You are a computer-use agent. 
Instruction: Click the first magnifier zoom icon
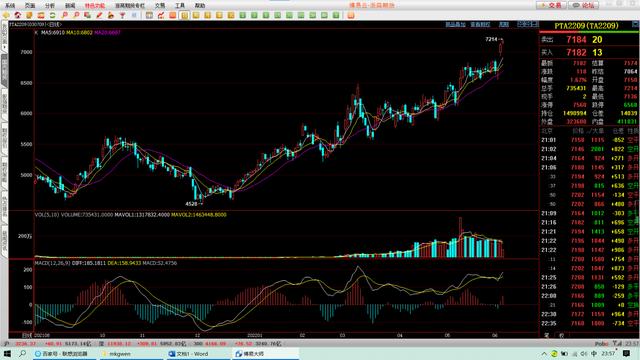(64, 15)
